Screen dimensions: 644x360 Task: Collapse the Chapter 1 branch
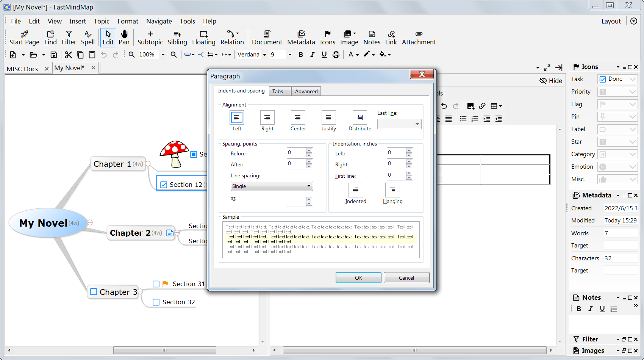tap(148, 164)
